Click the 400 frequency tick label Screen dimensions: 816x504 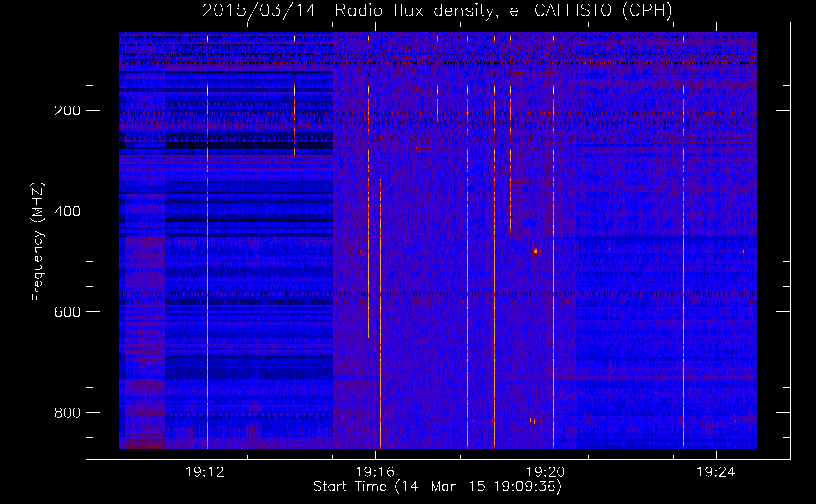point(67,211)
